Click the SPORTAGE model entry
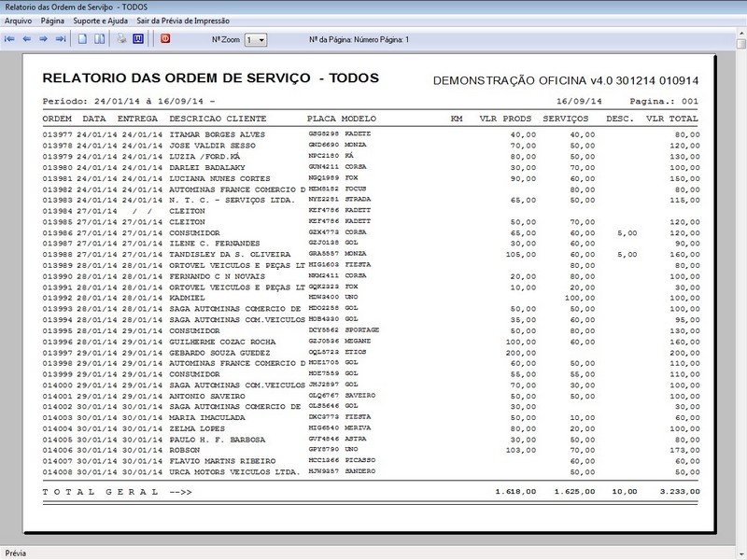747x560 pixels. (x=362, y=330)
